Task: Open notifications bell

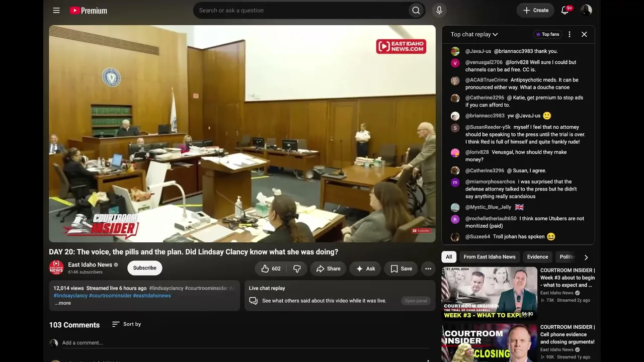Action: [x=565, y=10]
